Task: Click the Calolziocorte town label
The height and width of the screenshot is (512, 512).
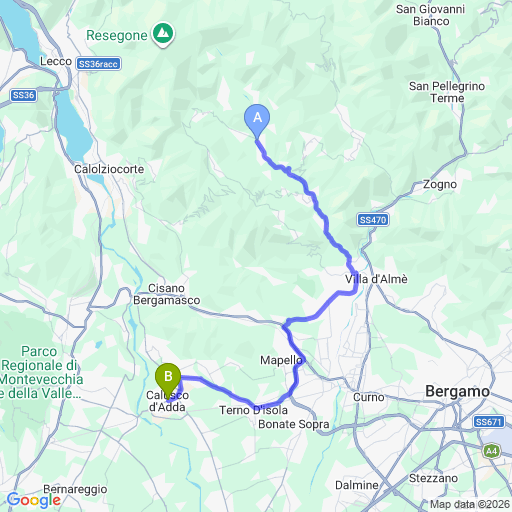Action: point(109,169)
